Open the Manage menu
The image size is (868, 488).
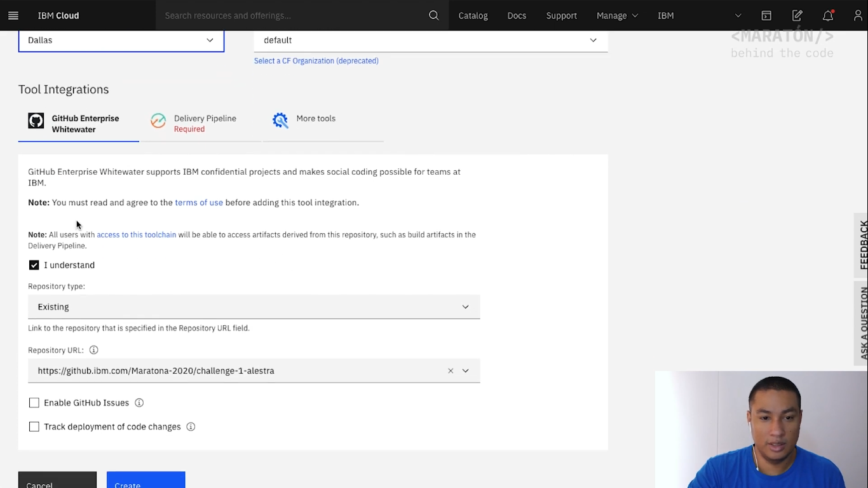pyautogui.click(x=617, y=15)
